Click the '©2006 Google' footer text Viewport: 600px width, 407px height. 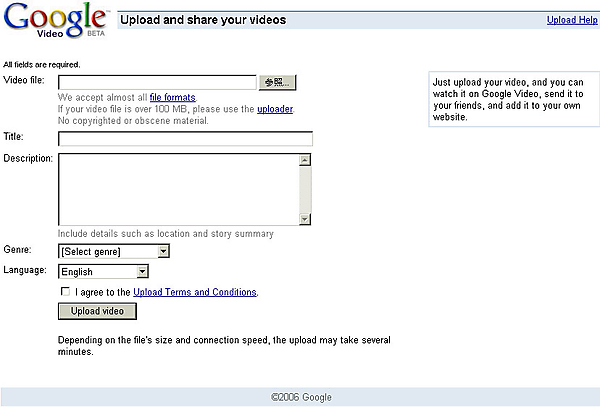click(x=301, y=397)
